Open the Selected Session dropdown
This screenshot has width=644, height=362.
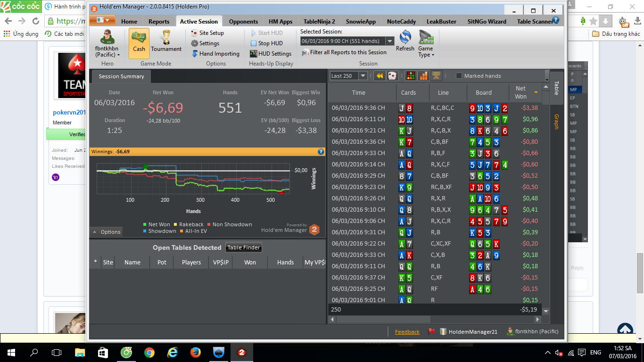click(390, 41)
